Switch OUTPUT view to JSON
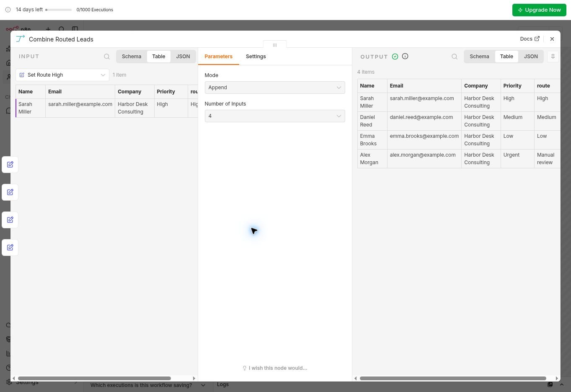This screenshot has width=571, height=392. point(531,57)
